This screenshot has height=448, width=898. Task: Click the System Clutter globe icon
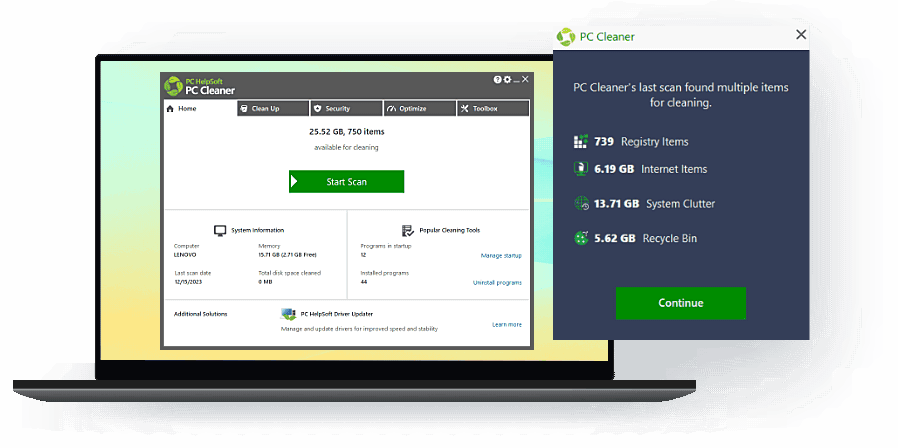click(x=581, y=204)
